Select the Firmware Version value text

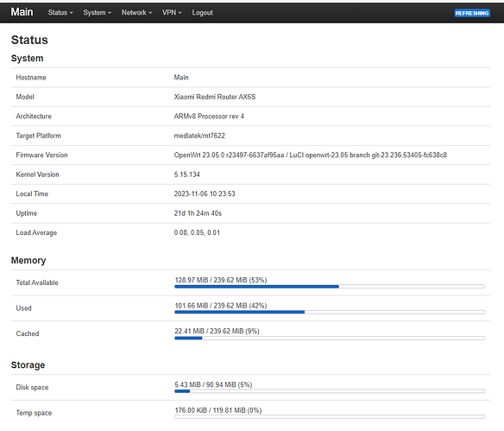point(310,155)
